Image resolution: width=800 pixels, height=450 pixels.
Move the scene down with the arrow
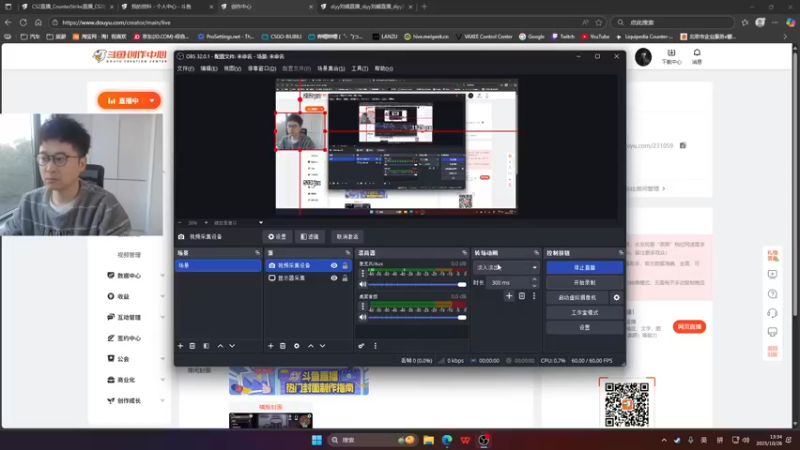(232, 346)
